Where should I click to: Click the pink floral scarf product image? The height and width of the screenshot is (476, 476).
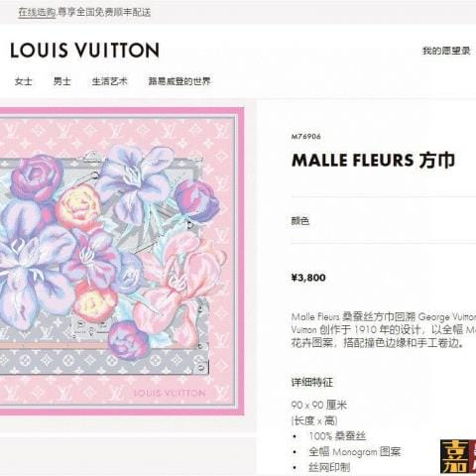tap(122, 261)
